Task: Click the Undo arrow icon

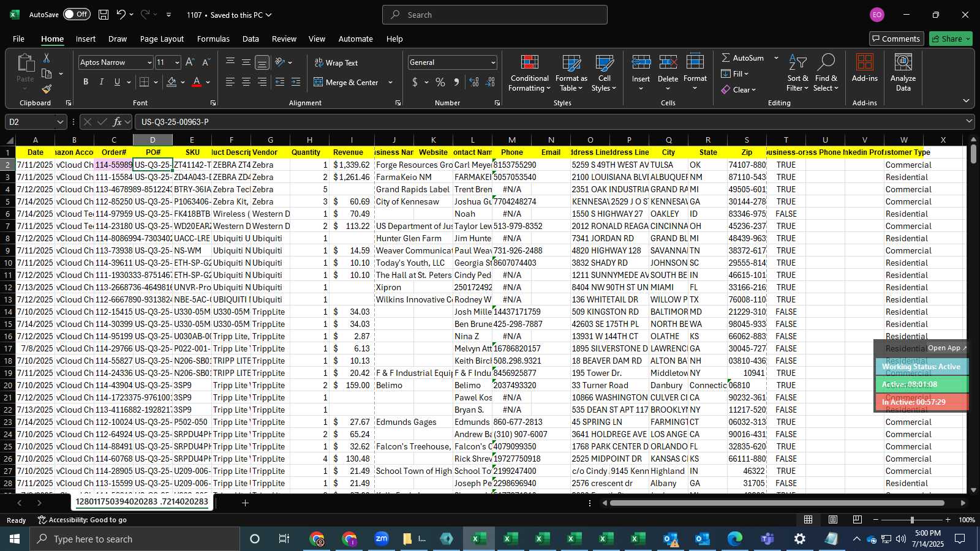Action: click(121, 15)
